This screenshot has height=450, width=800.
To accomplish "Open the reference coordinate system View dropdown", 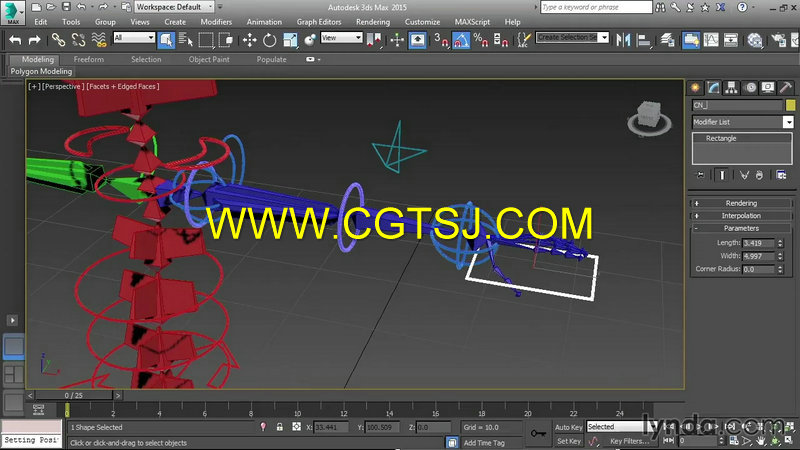I will point(341,38).
